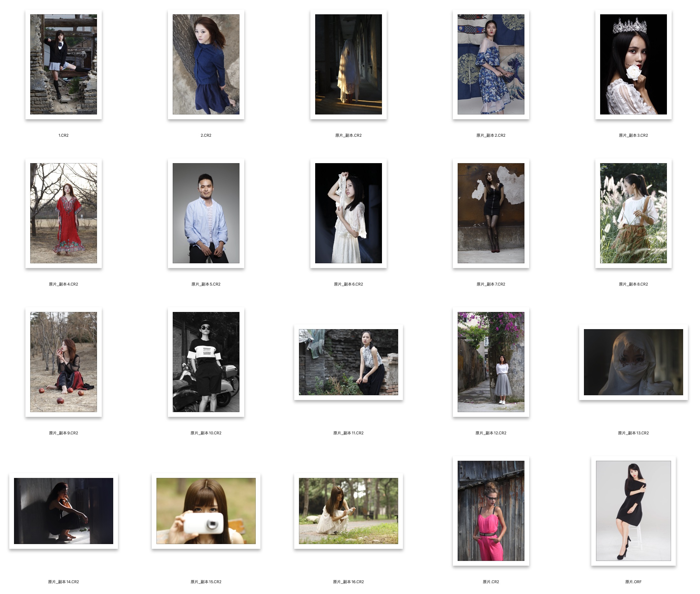Image resolution: width=700 pixels, height=594 pixels.
Task: Select the veiled hallway photo 原片_副本.CR2
Action: pyautogui.click(x=348, y=64)
